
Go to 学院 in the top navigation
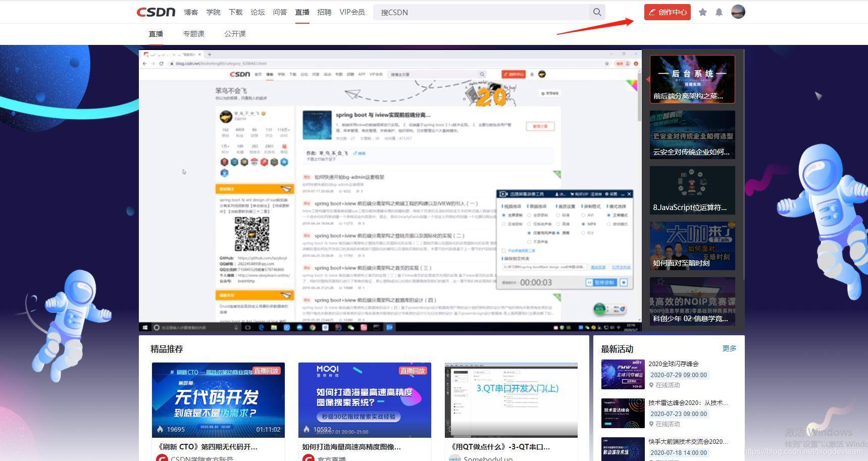pos(213,12)
